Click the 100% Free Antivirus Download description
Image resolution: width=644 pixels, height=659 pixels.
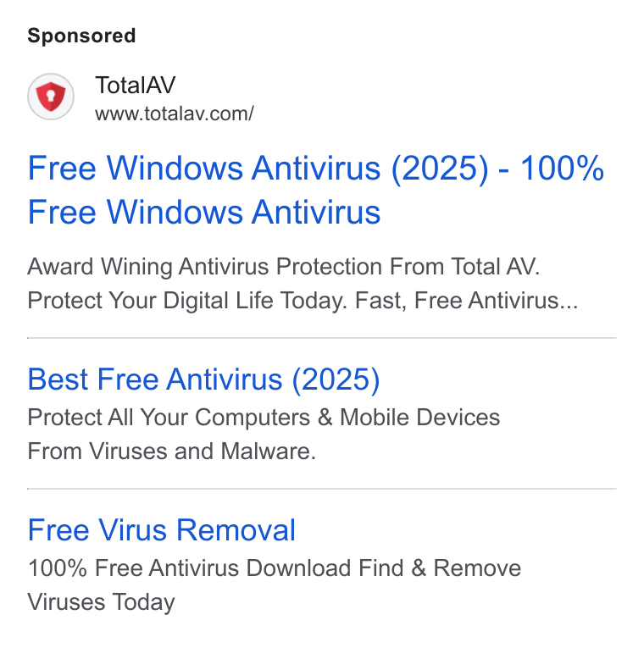275,568
